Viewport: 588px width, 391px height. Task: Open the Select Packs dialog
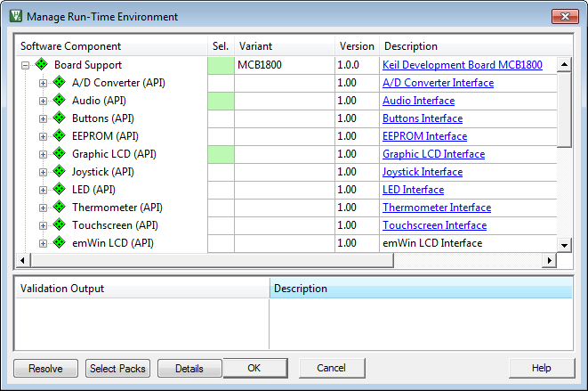117,368
